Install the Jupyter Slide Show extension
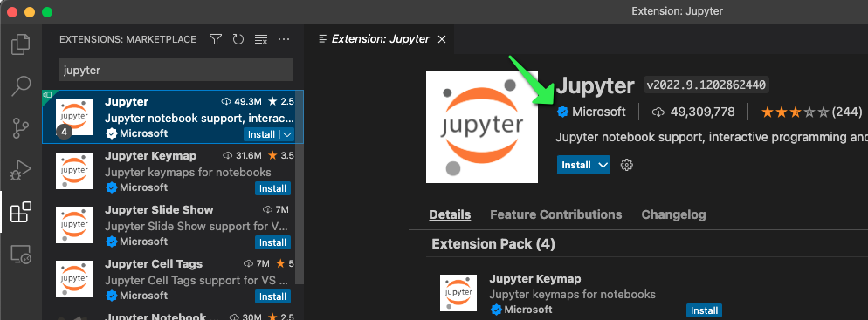This screenshot has width=868, height=320. point(273,242)
